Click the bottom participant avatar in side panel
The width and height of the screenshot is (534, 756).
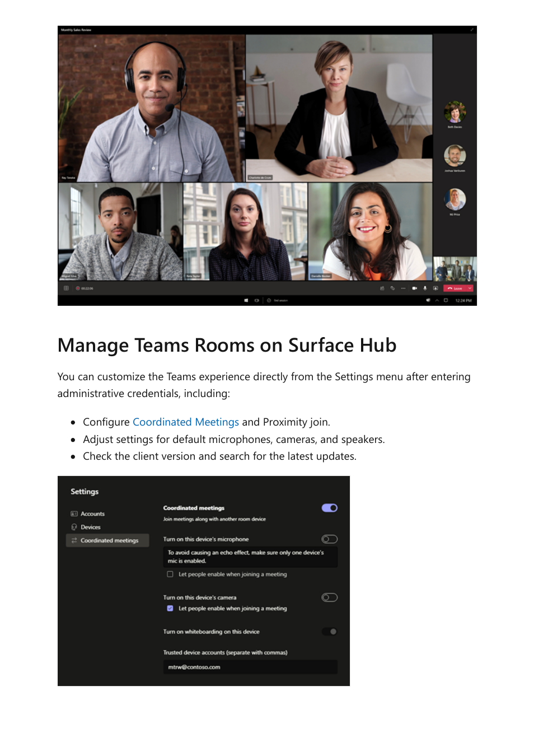(x=455, y=199)
